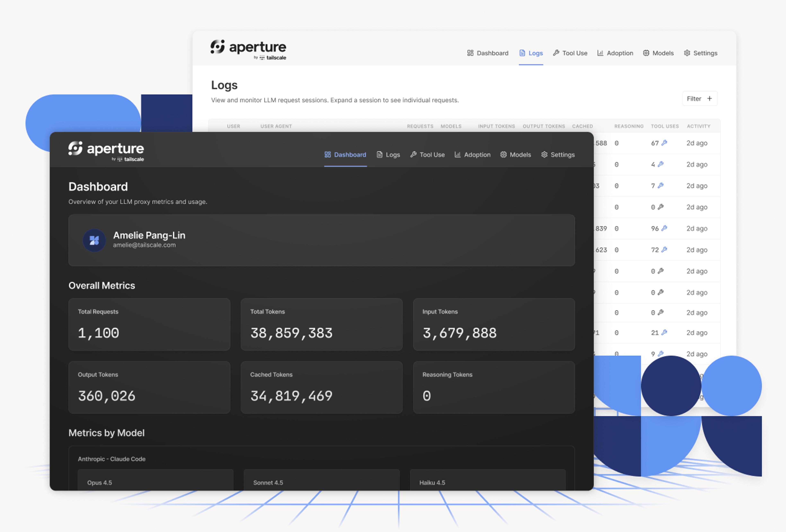
Task: Click the Total Tokens card showing 38,859,383
Action: tap(322, 324)
